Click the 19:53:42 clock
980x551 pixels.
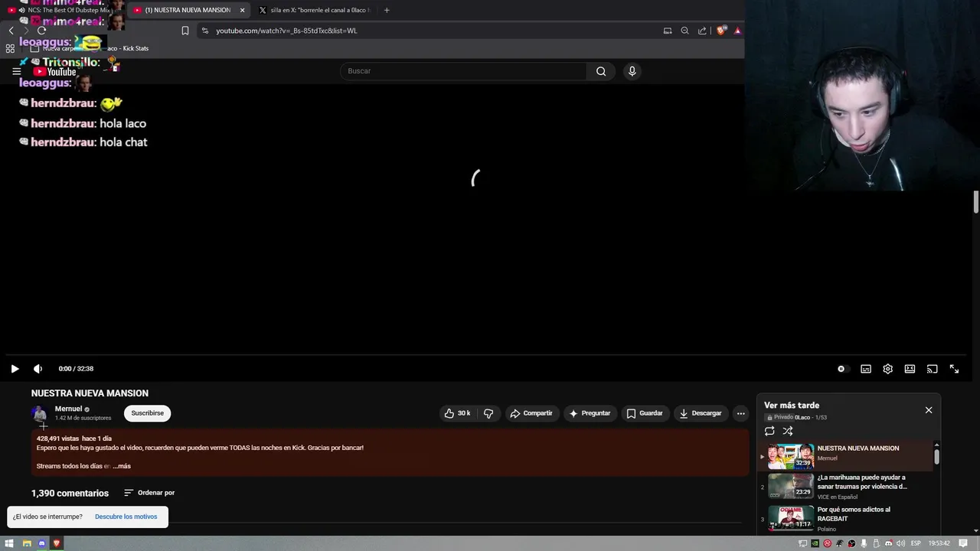click(939, 543)
